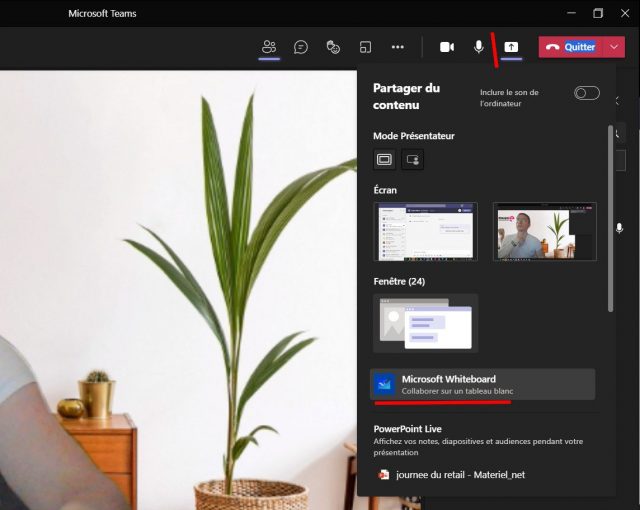Open the breakout rooms icon
Viewport: 640px width, 510px height.
point(365,47)
